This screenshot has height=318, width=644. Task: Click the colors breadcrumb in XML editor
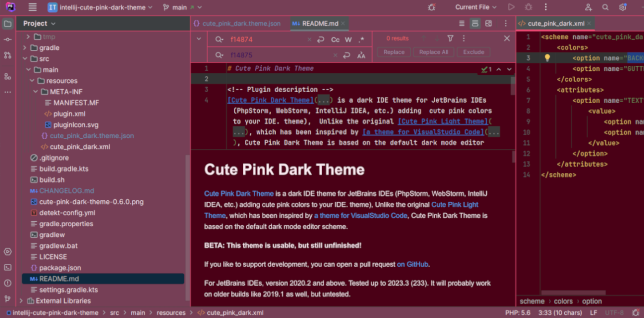(563, 301)
